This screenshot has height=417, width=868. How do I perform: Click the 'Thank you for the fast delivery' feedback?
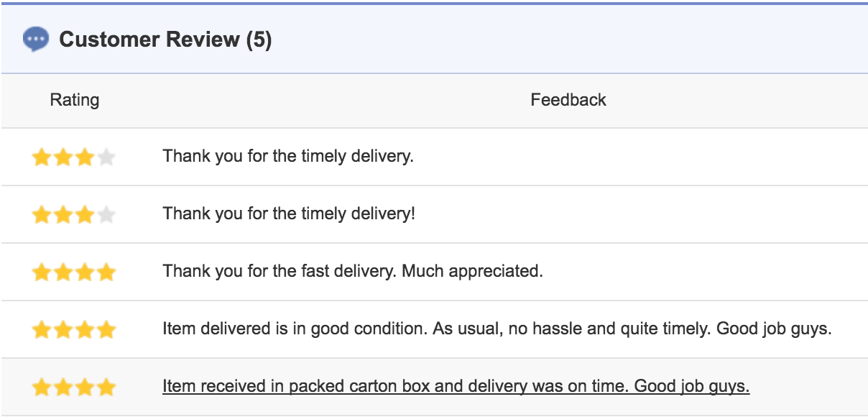[x=352, y=271]
